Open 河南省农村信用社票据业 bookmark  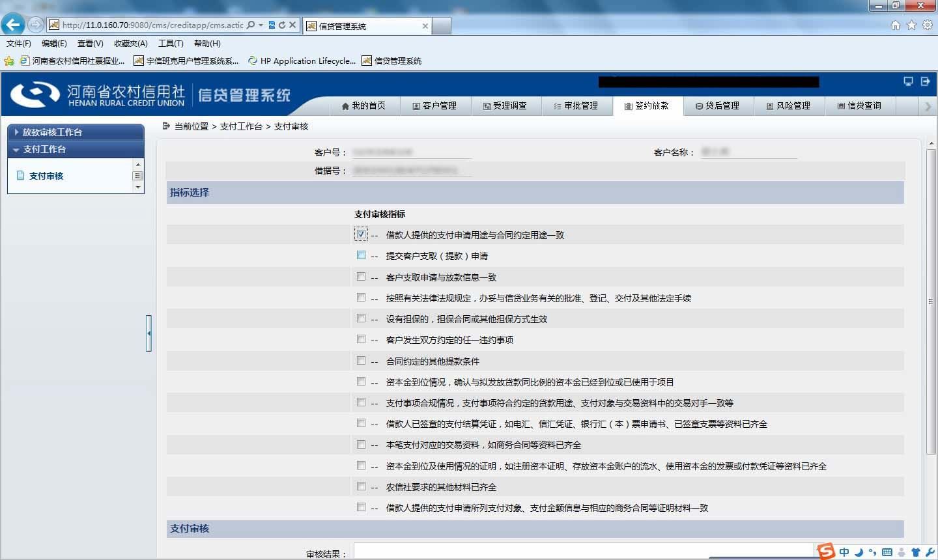pos(72,61)
